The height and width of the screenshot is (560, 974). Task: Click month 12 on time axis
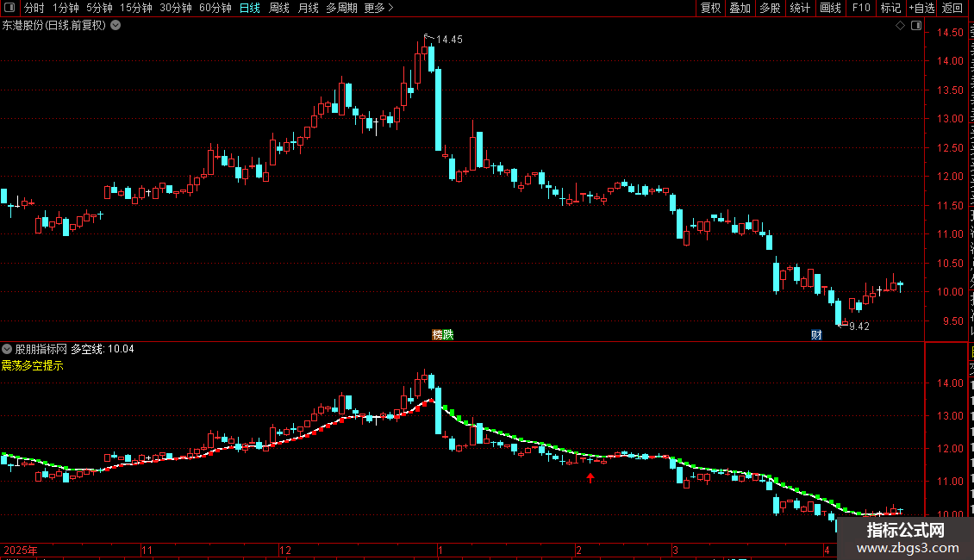pos(285,550)
